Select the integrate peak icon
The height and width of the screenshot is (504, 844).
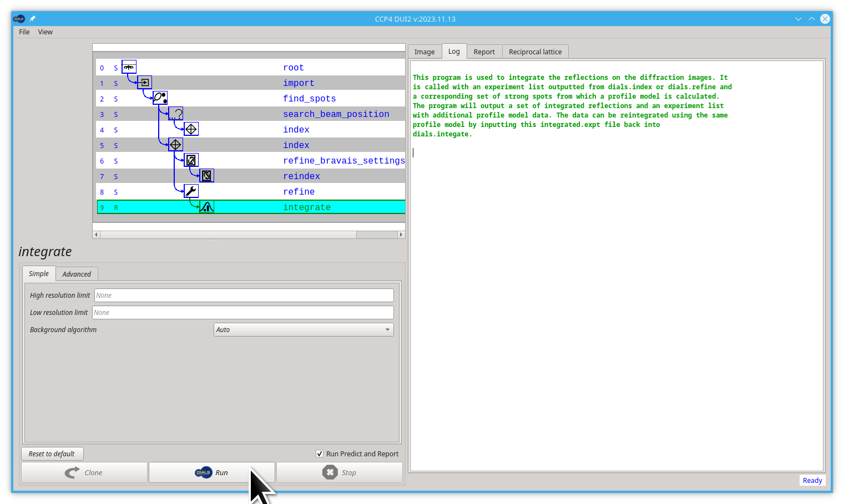pyautogui.click(x=206, y=207)
